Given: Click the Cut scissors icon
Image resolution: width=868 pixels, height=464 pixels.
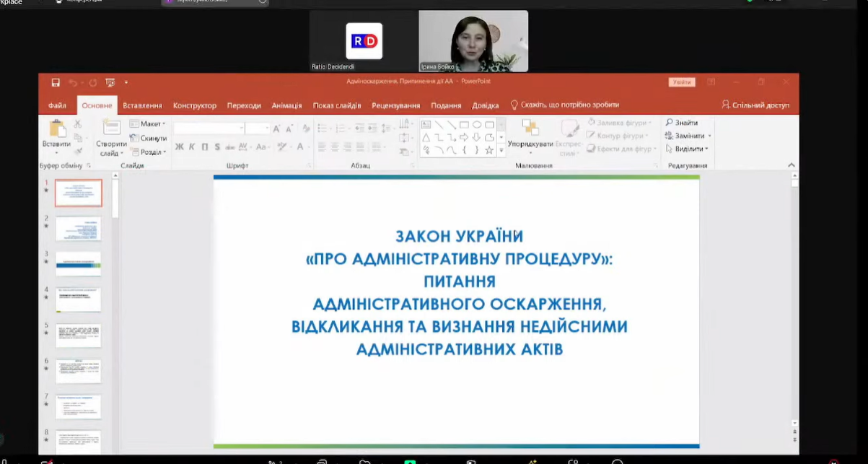Looking at the screenshot, I should point(78,124).
